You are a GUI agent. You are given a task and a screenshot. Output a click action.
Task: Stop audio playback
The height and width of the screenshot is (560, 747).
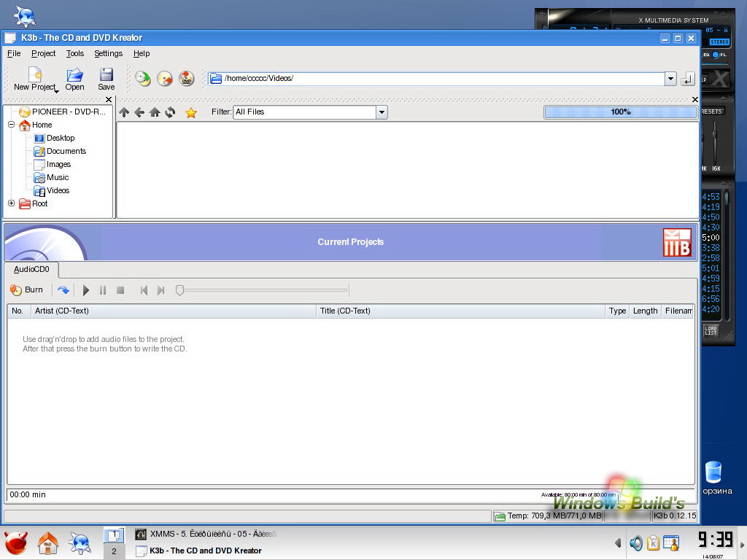(120, 290)
